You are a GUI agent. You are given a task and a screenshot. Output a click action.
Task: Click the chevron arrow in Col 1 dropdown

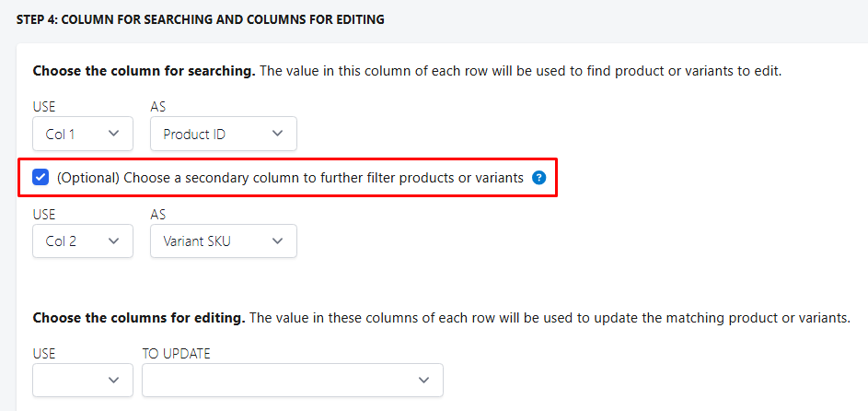(114, 134)
